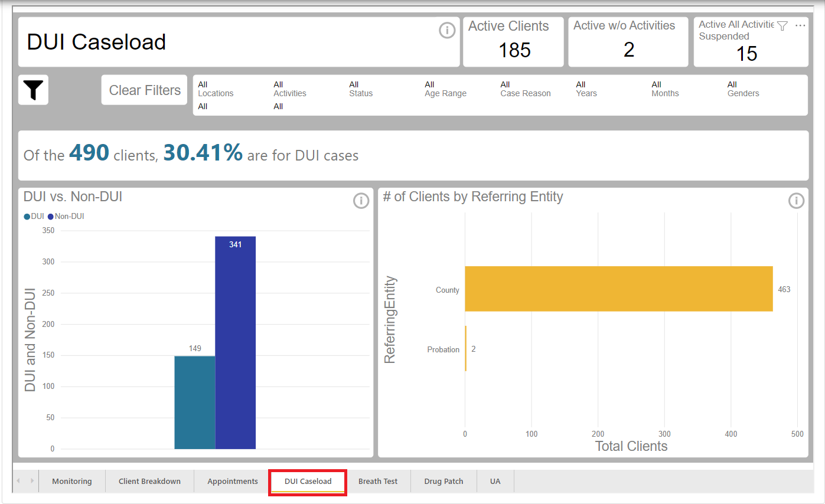Click filter icon on Suspended card
The image size is (825, 504).
tap(782, 26)
